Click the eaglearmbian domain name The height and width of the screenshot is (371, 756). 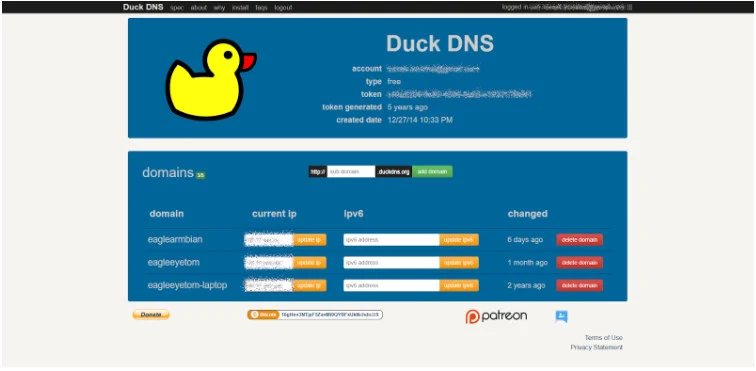point(175,240)
